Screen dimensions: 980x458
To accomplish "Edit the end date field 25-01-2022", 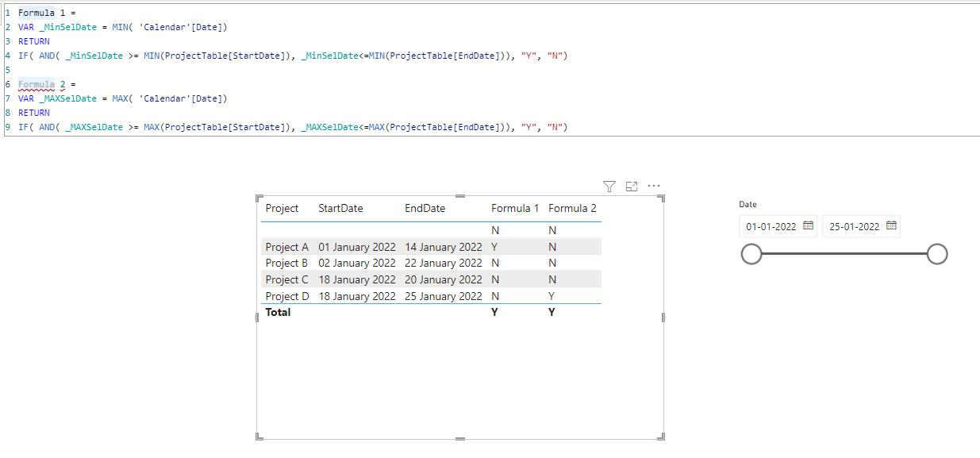I will coord(855,226).
